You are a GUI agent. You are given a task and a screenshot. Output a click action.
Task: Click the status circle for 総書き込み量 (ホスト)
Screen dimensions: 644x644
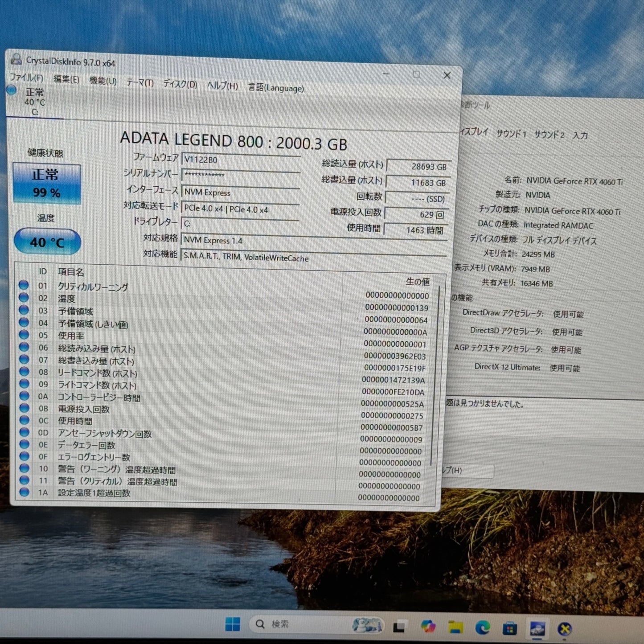(24, 359)
